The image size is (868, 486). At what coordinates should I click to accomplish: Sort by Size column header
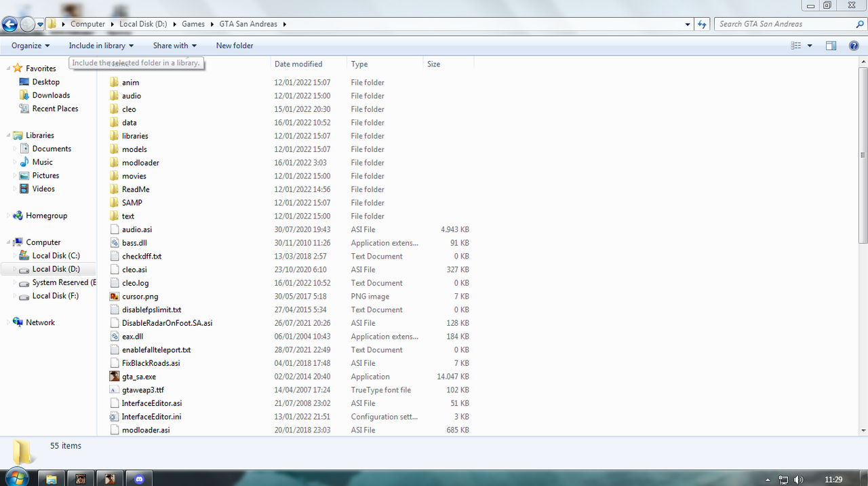(x=434, y=64)
